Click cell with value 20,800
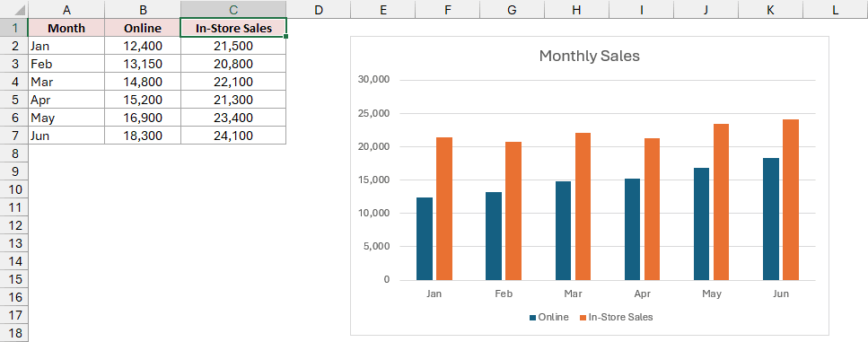This screenshot has height=342, width=868. 233,64
